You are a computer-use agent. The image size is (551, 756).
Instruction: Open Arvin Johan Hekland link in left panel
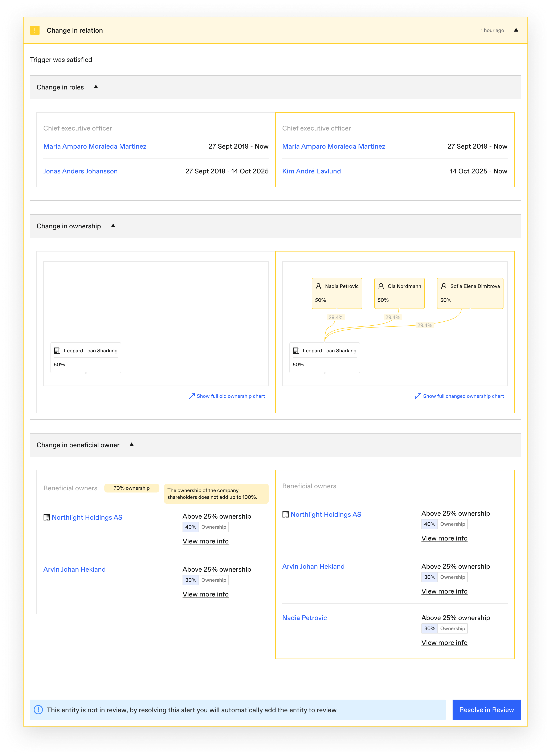74,569
